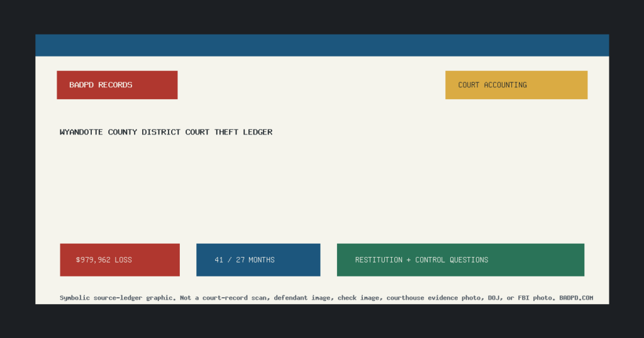Click the Wyandotte County District Court title
644x338 pixels.
166,132
